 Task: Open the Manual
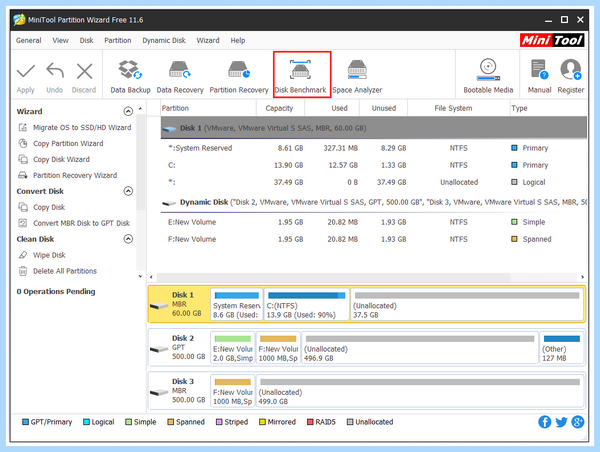(539, 77)
